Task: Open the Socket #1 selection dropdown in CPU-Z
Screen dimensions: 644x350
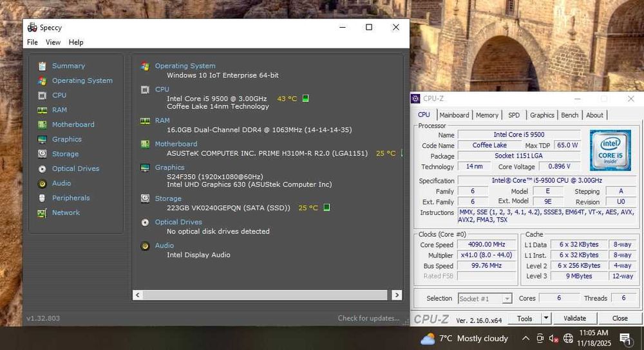Action: 485,299
